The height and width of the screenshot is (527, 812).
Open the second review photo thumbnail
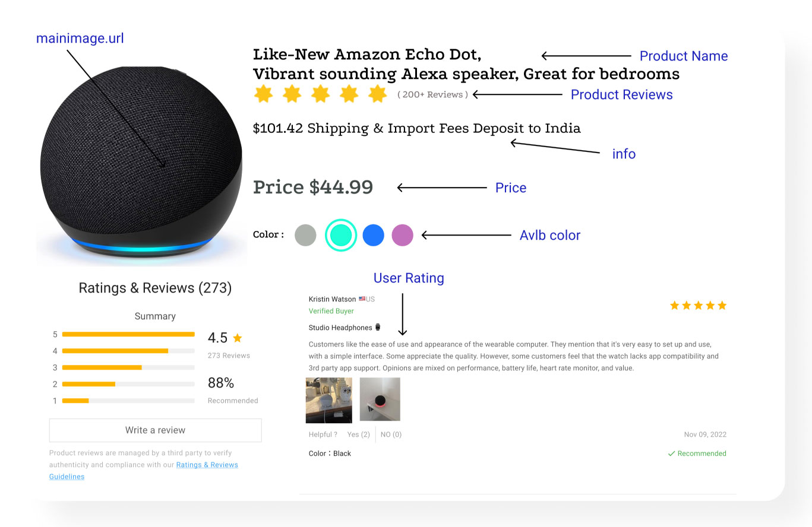(x=380, y=399)
